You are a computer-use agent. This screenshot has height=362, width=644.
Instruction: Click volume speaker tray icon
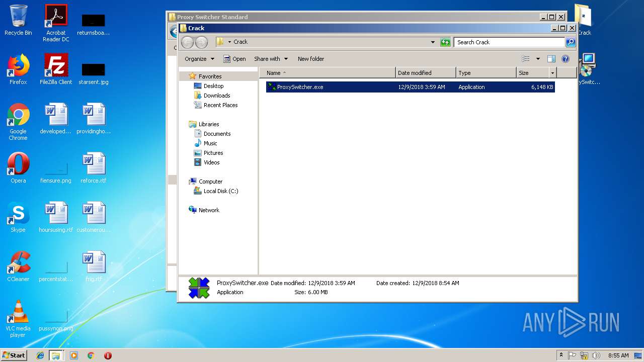pos(596,355)
